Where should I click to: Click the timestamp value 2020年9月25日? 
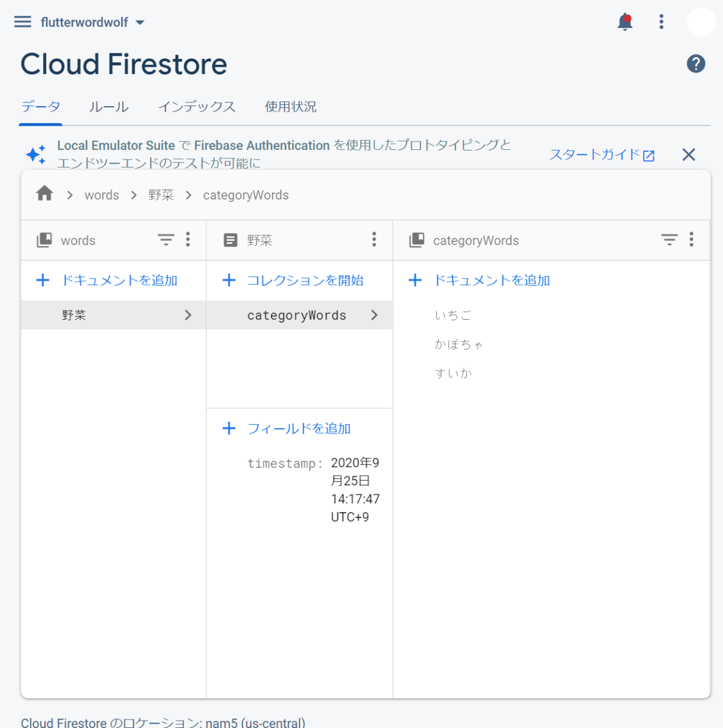pyautogui.click(x=355, y=490)
